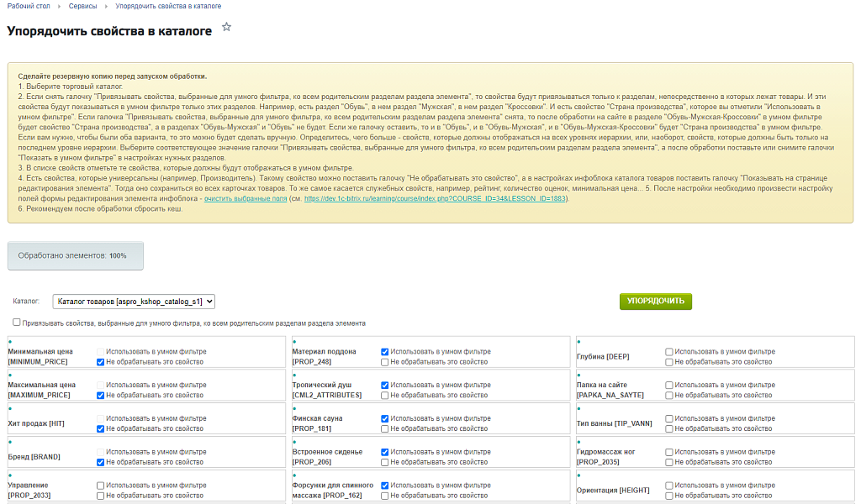Click breadcrumb arrow after Сервисы
The image size is (861, 504).
click(106, 6)
